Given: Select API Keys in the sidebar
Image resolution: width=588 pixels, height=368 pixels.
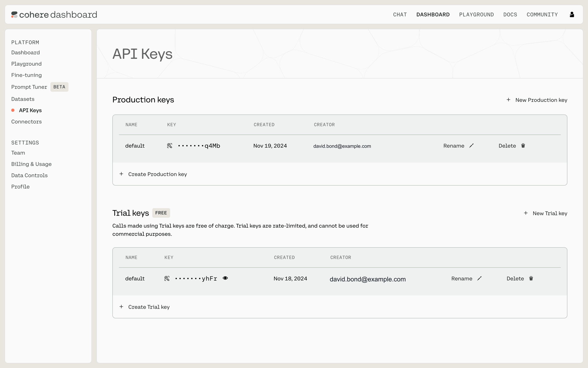Looking at the screenshot, I should coord(30,110).
